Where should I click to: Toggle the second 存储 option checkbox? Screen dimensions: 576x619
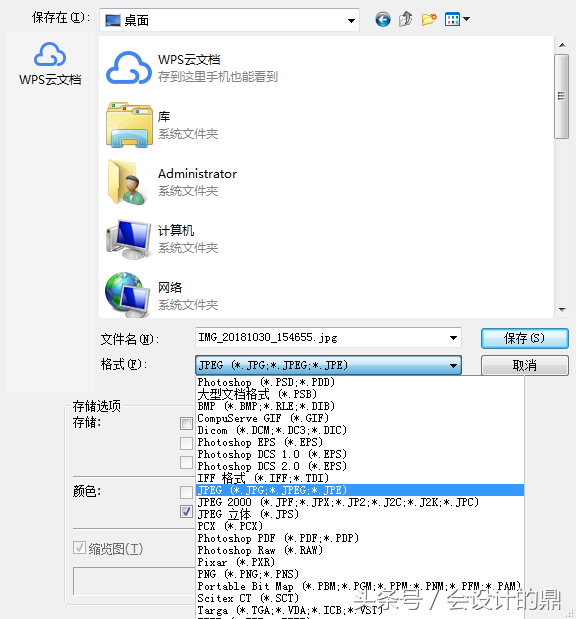[x=186, y=443]
